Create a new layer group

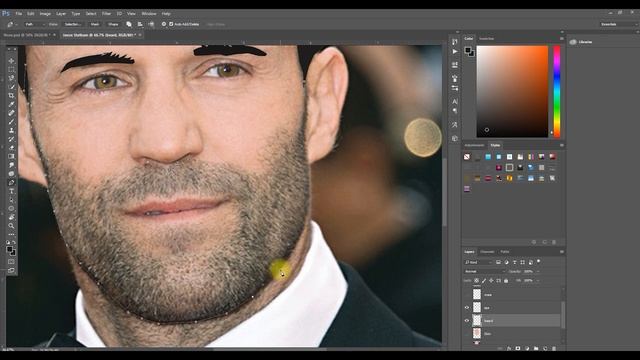[x=536, y=349]
